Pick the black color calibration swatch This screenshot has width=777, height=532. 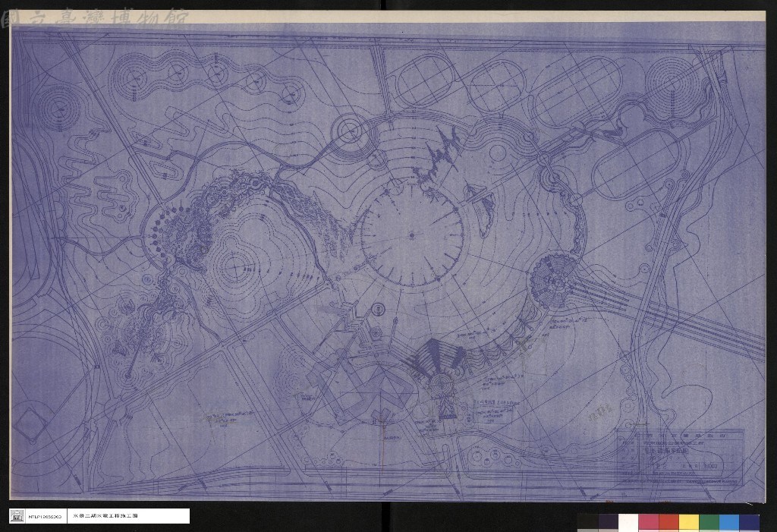click(588, 523)
